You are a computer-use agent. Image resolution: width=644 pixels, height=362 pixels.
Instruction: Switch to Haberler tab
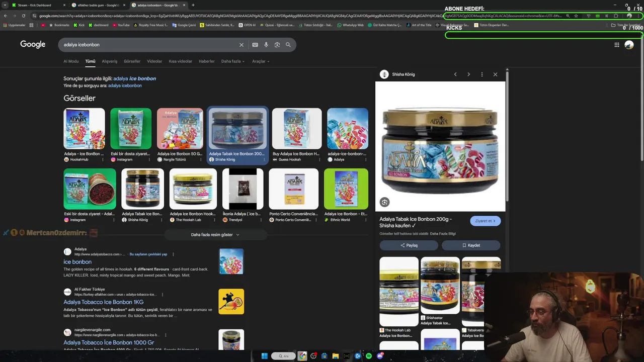point(206,61)
